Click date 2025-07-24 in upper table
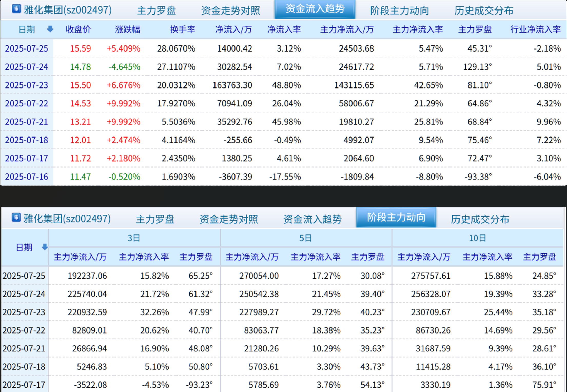This screenshot has height=392, width=567. [26, 67]
